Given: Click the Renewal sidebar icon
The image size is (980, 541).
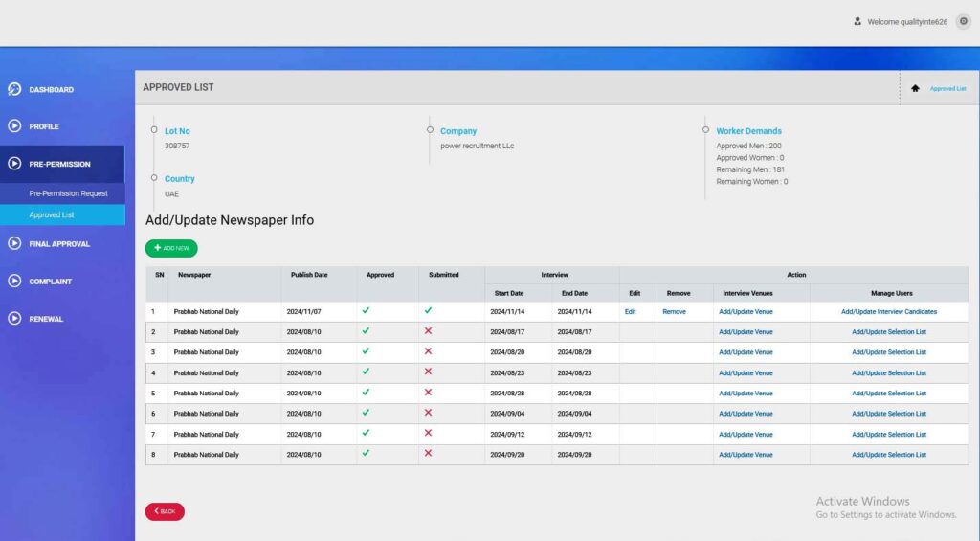Looking at the screenshot, I should (x=14, y=319).
